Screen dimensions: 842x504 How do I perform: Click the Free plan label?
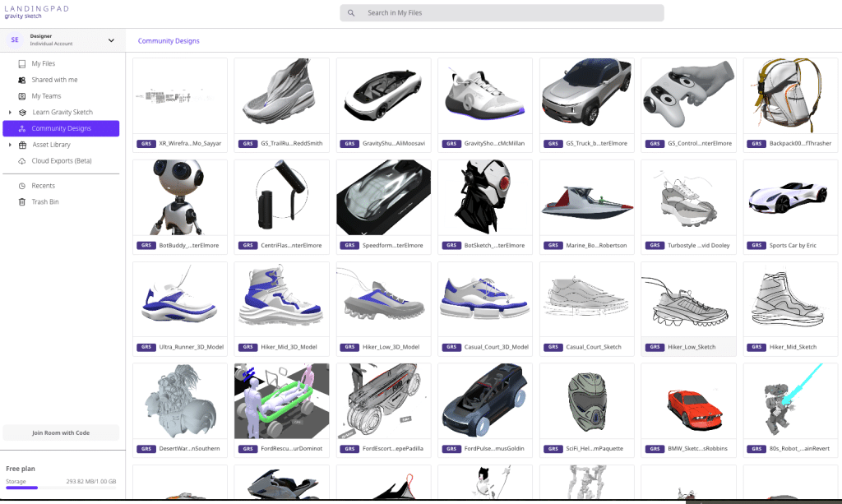coord(21,469)
